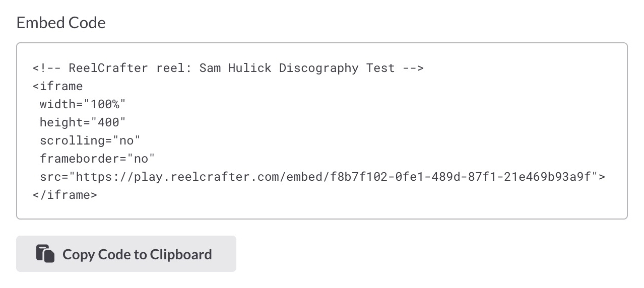This screenshot has height=288, width=644.
Task: Click the "no" value of frameborder
Action: 141,159
